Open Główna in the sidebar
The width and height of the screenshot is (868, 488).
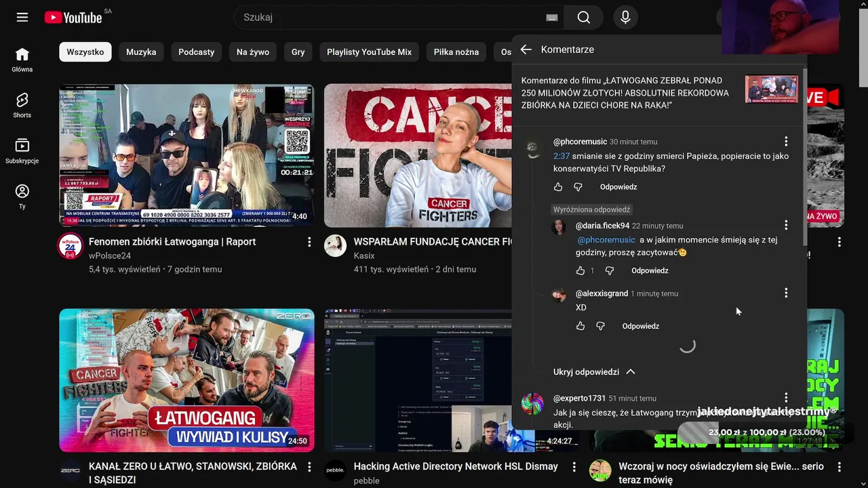pyautogui.click(x=22, y=60)
